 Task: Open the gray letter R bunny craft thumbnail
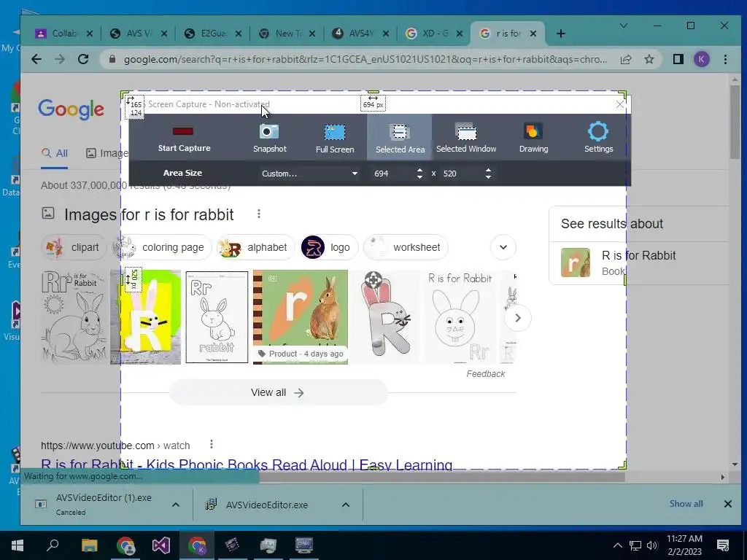pyautogui.click(x=387, y=317)
